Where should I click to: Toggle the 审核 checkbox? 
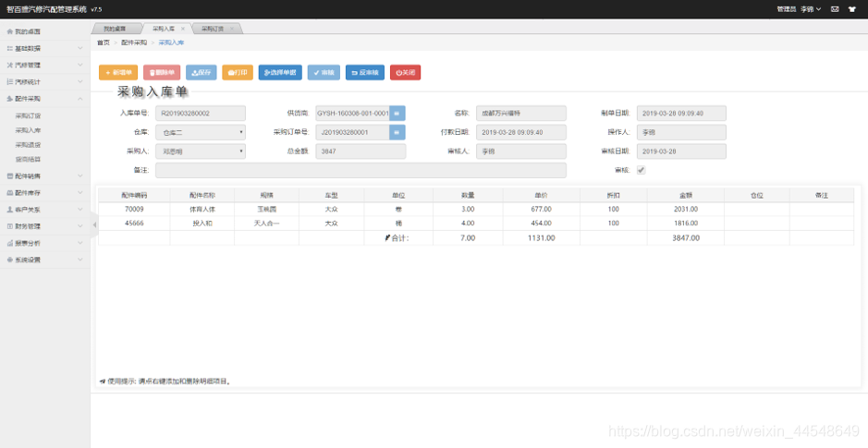[x=641, y=170]
